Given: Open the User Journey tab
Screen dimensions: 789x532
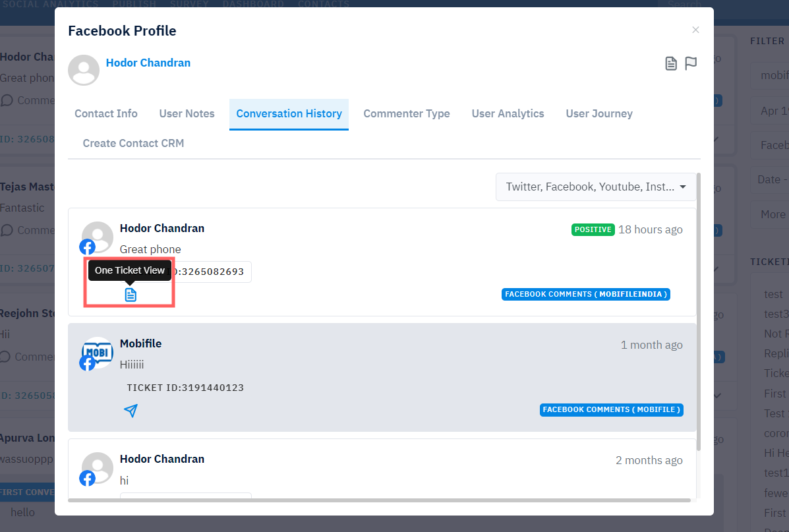Looking at the screenshot, I should [x=599, y=114].
